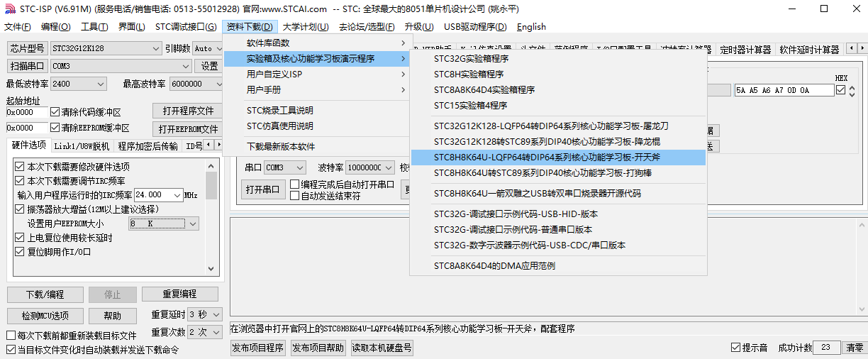Click 打开程序文件 button

point(188,111)
